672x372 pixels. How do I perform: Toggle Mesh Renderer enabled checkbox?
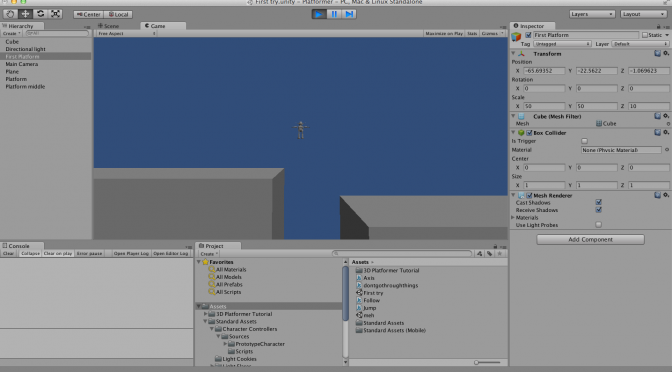529,195
